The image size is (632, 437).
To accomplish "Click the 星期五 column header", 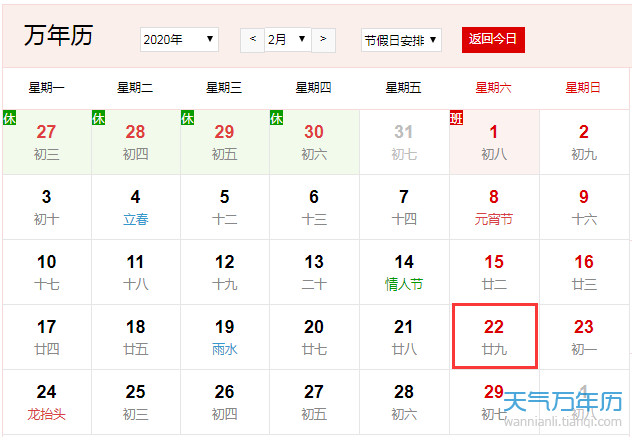I will point(403,87).
